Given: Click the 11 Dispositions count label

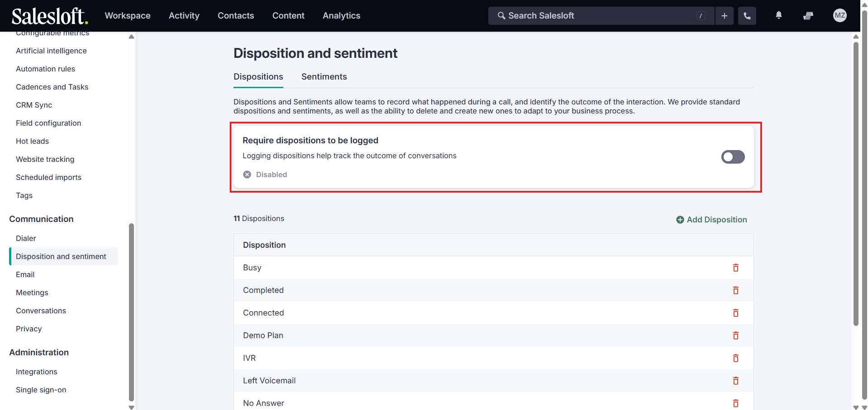Looking at the screenshot, I should [x=259, y=218].
